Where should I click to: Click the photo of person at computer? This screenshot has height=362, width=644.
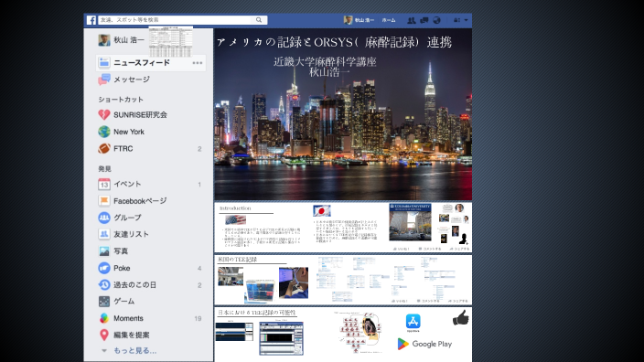(x=294, y=282)
